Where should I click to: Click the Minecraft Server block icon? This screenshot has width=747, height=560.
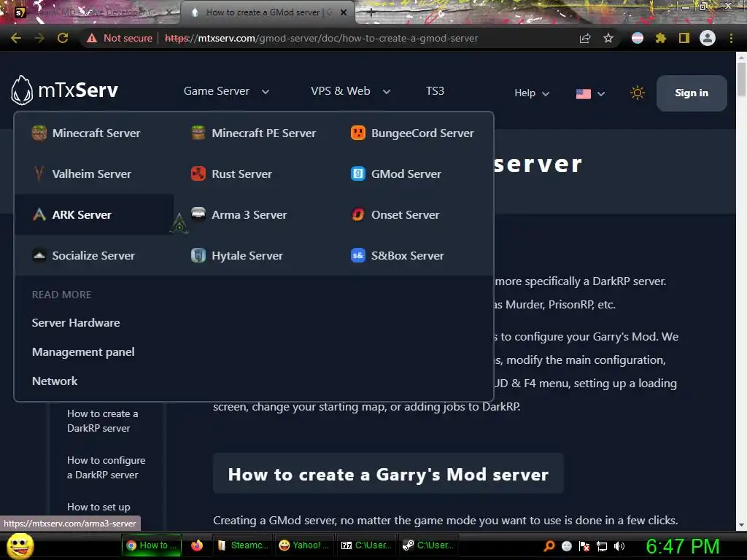pyautogui.click(x=39, y=133)
